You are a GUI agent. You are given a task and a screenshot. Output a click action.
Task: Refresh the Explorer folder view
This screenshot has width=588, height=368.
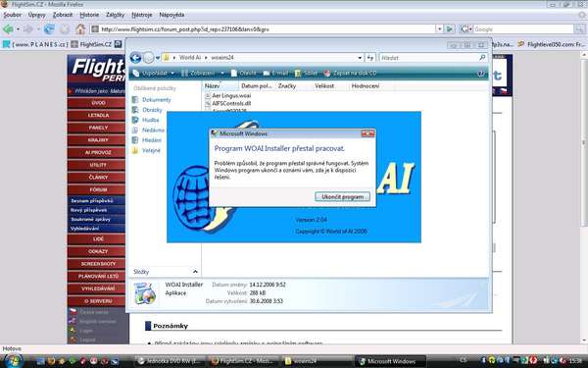click(x=370, y=58)
